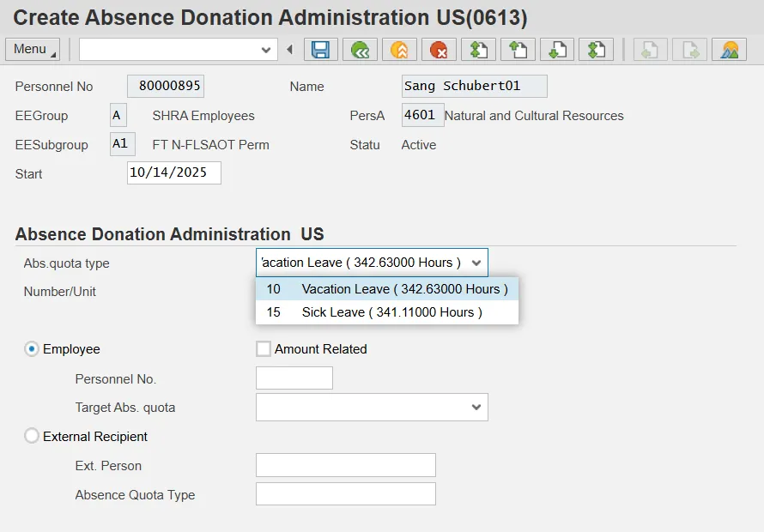Click the Next page icon
The height and width of the screenshot is (532, 764).
pyautogui.click(x=556, y=50)
